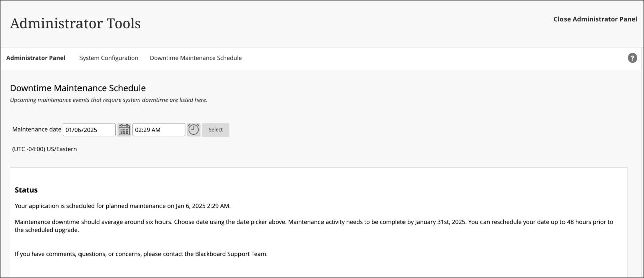Screen dimensions: 644x278
Task: Click the Blackboard Support Team contact sentence
Action: click(141, 254)
